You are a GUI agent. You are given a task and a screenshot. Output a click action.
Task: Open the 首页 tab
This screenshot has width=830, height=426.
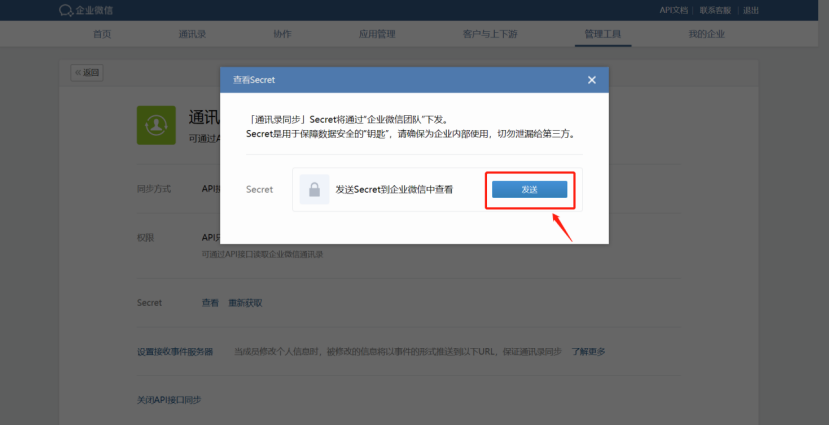(x=102, y=34)
